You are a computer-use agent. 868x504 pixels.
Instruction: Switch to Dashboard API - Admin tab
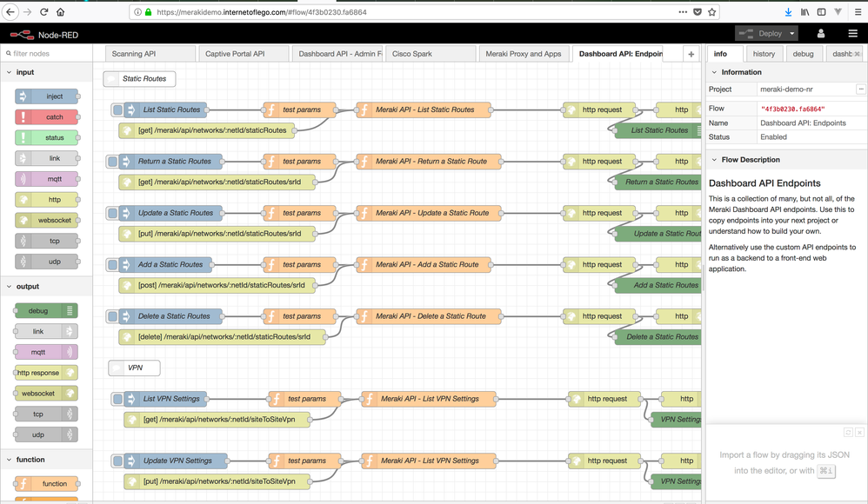click(337, 54)
